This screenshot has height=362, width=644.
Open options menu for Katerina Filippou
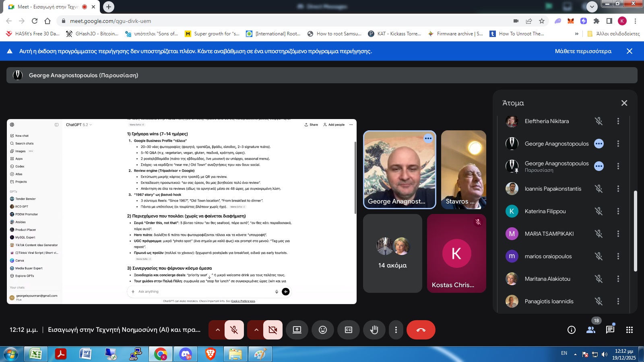(x=618, y=211)
